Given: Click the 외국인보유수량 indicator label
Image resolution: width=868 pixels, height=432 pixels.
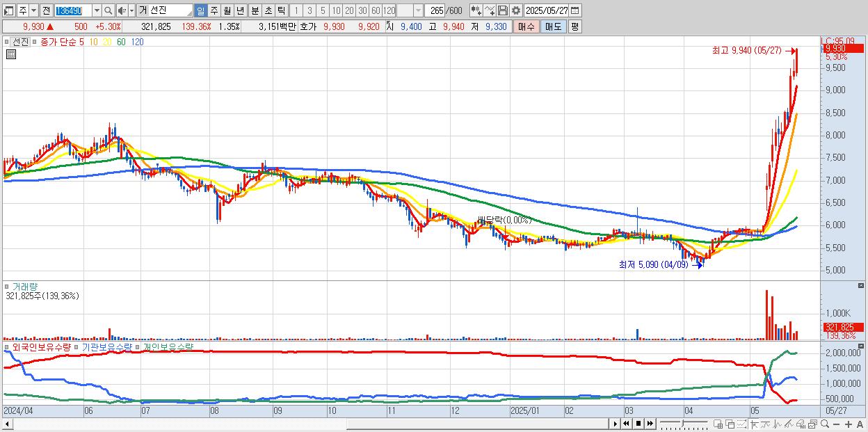Looking at the screenshot, I should coord(41,346).
